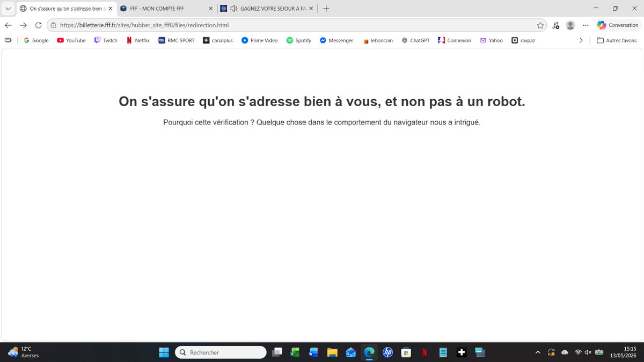The image size is (644, 362).
Task: Open the YouTube bookmark
Action: point(71,40)
